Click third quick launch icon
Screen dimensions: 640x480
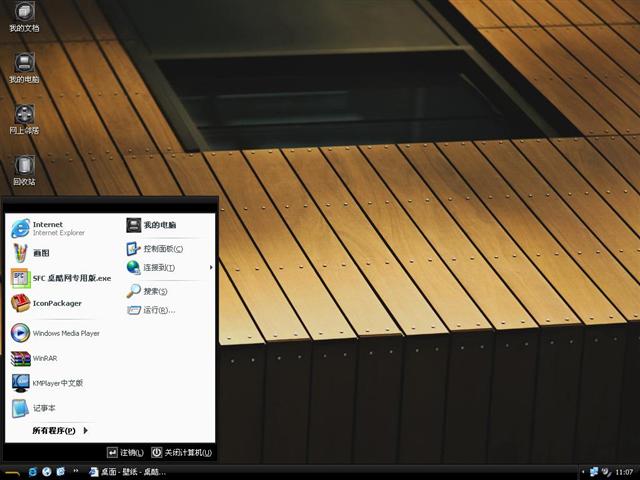[61, 472]
